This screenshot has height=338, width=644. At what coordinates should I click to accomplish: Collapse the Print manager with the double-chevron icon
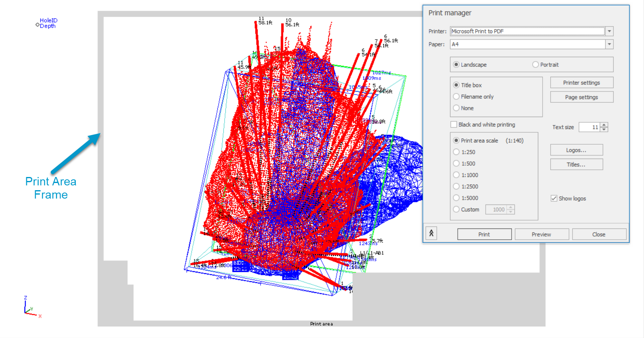coord(431,233)
